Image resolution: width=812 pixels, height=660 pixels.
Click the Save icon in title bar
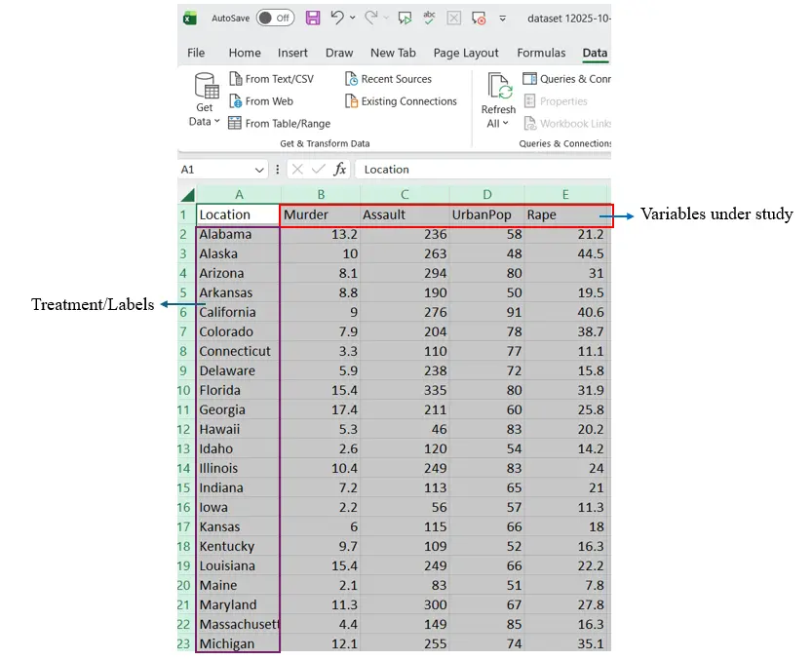pos(313,18)
